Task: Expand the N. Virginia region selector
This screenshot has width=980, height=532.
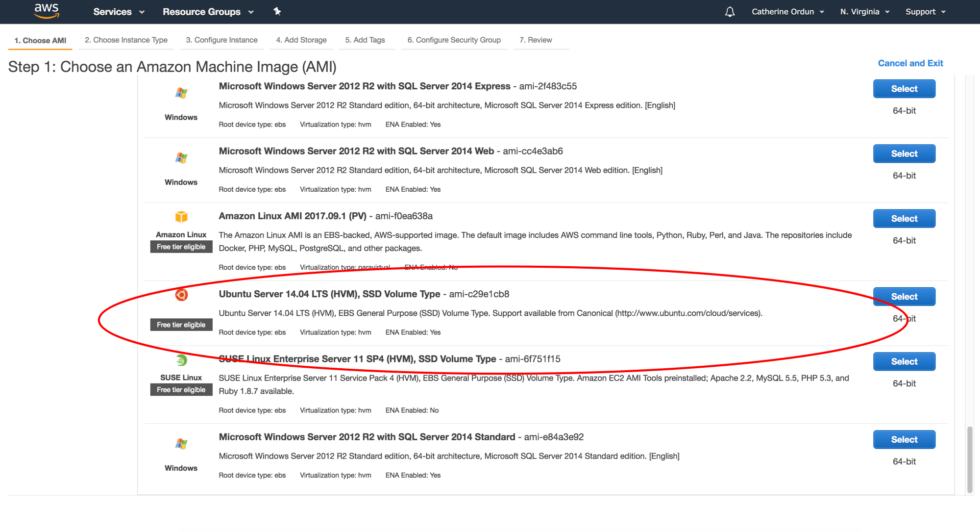Action: (x=864, y=12)
